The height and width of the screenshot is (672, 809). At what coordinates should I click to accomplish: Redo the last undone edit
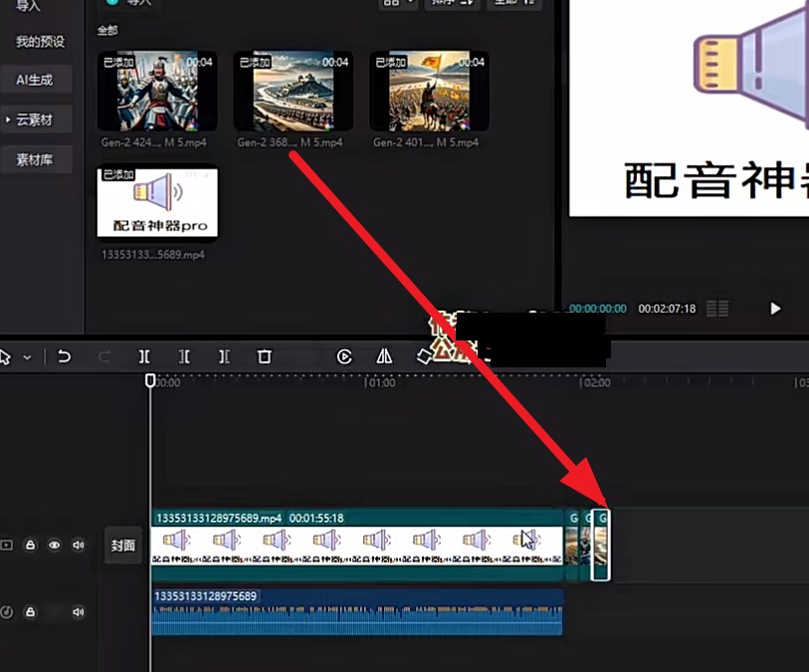104,356
